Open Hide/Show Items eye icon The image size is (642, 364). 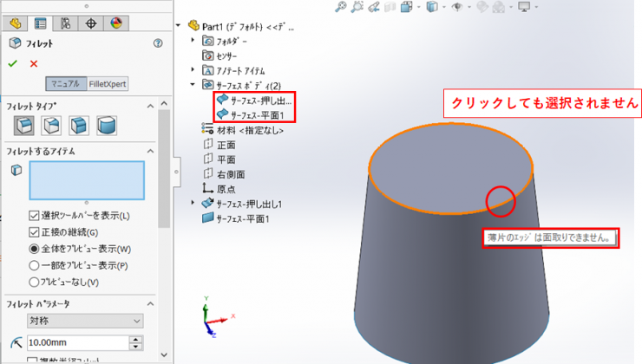tap(457, 7)
